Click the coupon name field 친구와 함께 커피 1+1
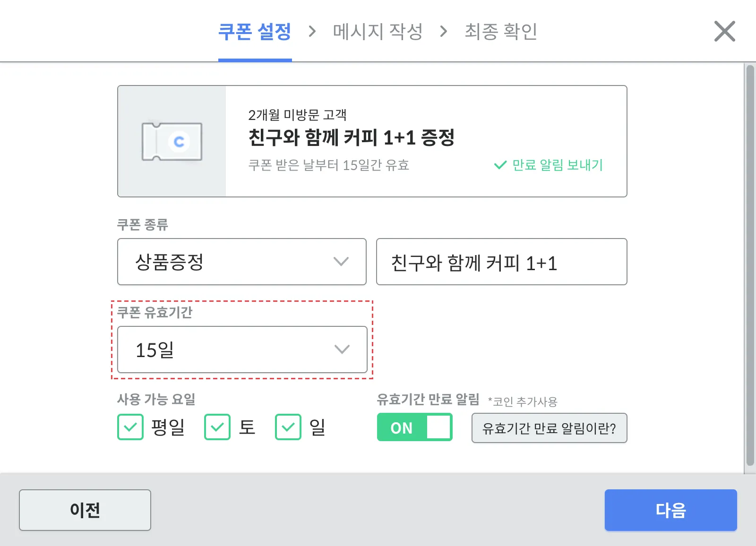This screenshot has width=756, height=546. [x=501, y=262]
